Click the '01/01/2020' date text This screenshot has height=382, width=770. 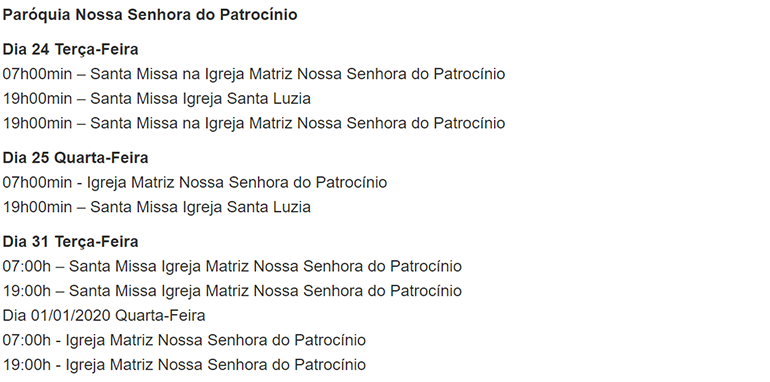71,316
